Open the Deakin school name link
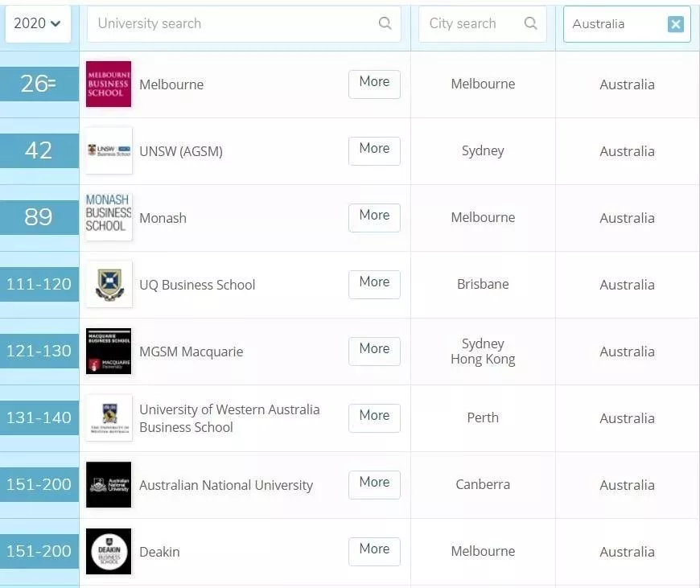Viewport: 700px width, 588px height. [159, 552]
